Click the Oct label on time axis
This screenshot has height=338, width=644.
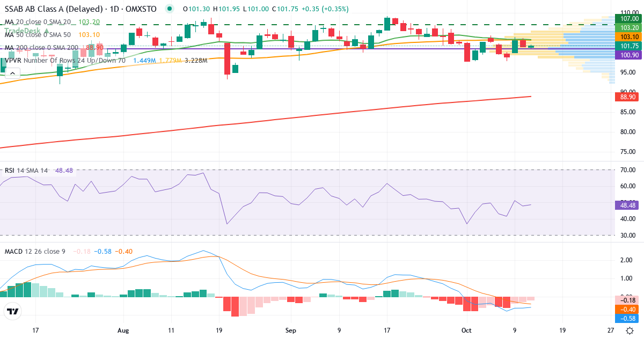(x=465, y=330)
